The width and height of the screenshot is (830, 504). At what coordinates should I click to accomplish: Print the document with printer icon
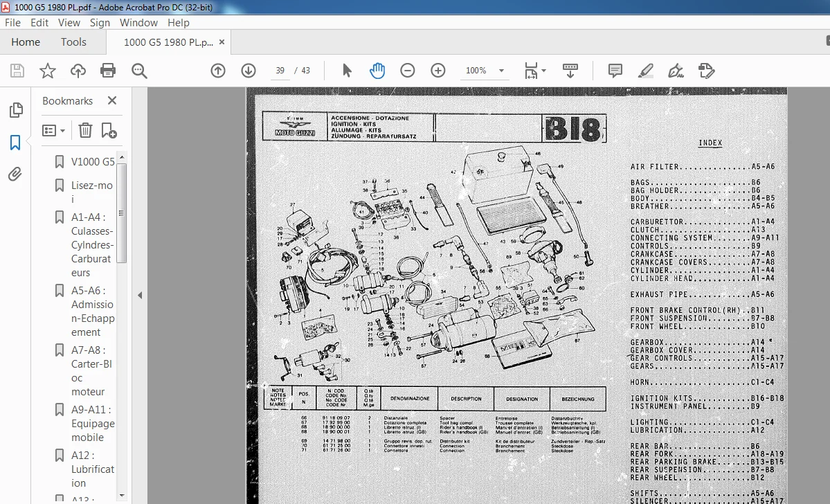tap(108, 71)
